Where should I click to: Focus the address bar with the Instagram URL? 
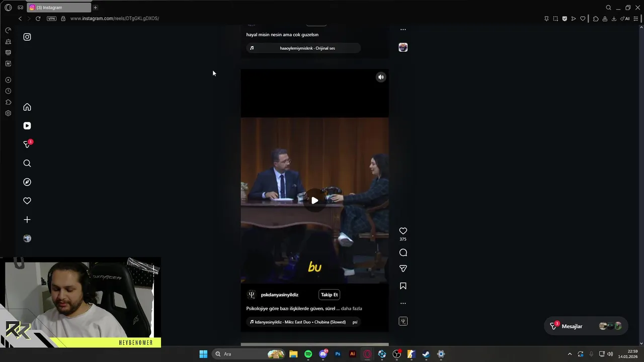pyautogui.click(x=115, y=19)
